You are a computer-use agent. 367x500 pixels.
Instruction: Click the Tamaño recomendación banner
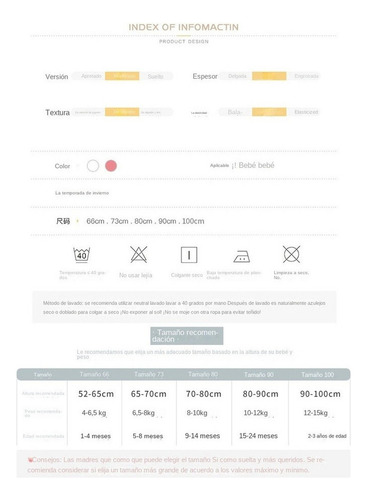[x=187, y=336]
